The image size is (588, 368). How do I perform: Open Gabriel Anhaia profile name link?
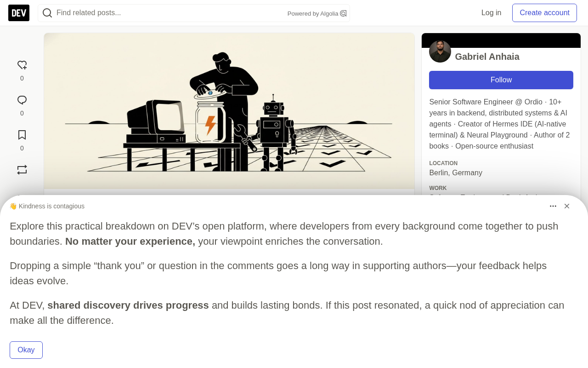pos(487,57)
